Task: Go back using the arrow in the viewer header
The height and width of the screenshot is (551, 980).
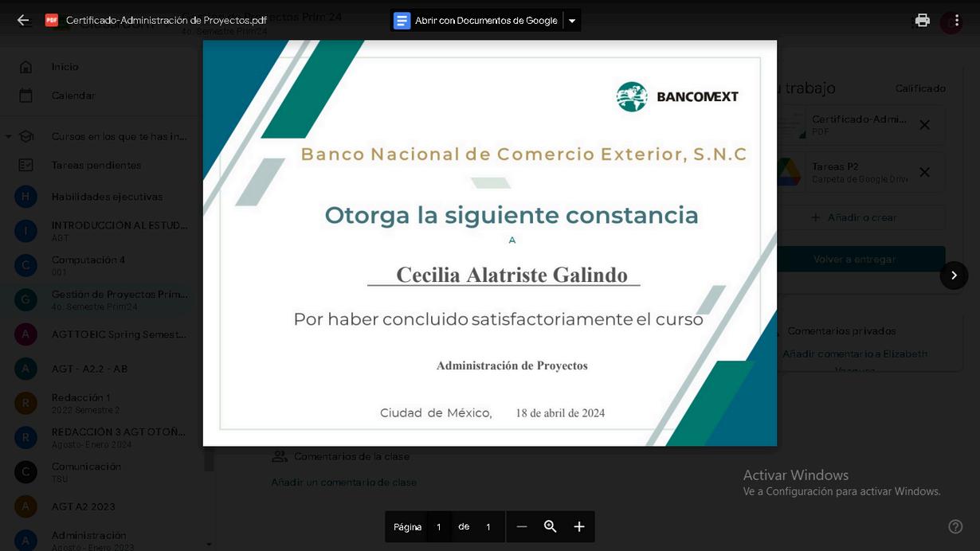Action: pos(23,20)
